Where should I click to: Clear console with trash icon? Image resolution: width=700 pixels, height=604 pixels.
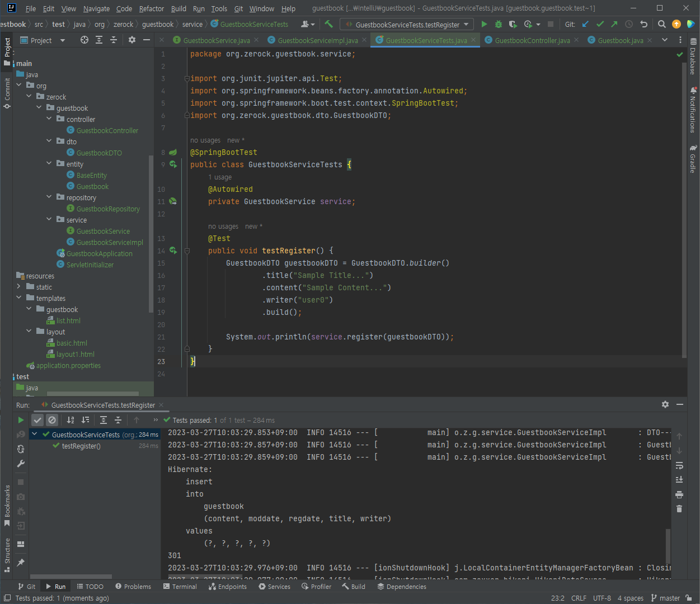(679, 509)
